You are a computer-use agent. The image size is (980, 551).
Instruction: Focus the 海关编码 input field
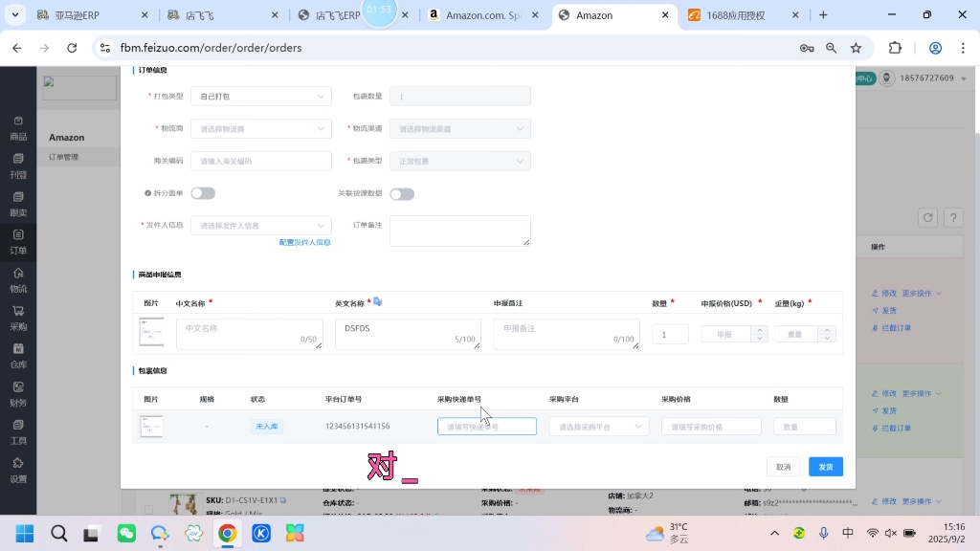(261, 161)
